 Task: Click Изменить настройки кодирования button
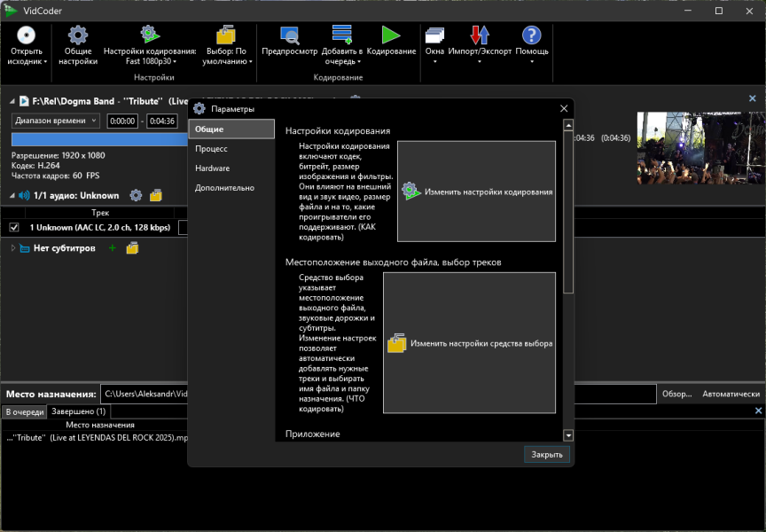click(476, 192)
